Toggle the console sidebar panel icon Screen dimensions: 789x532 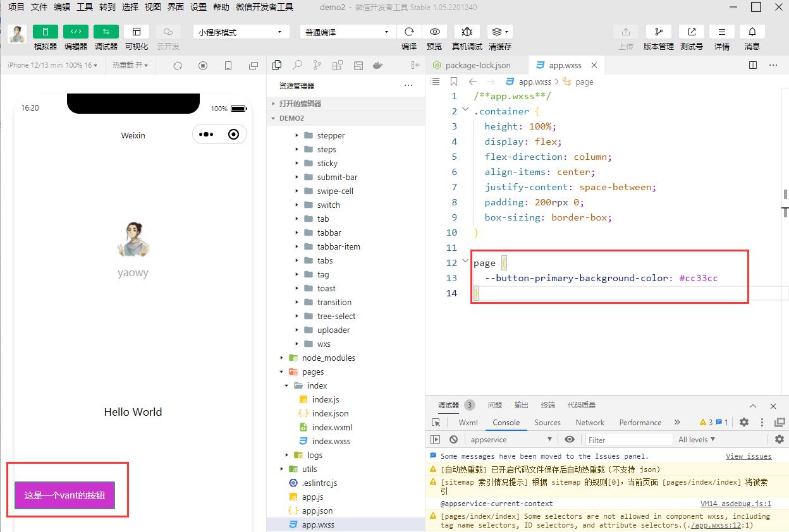tap(435, 439)
